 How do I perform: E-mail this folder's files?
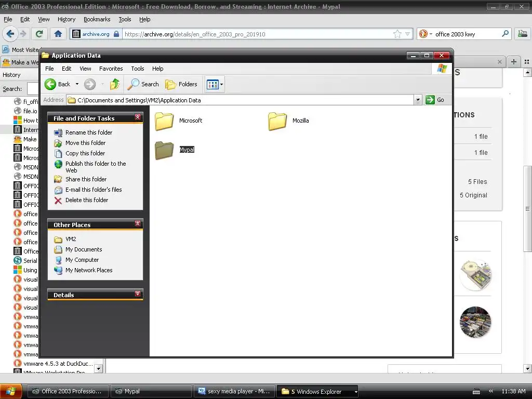94,190
